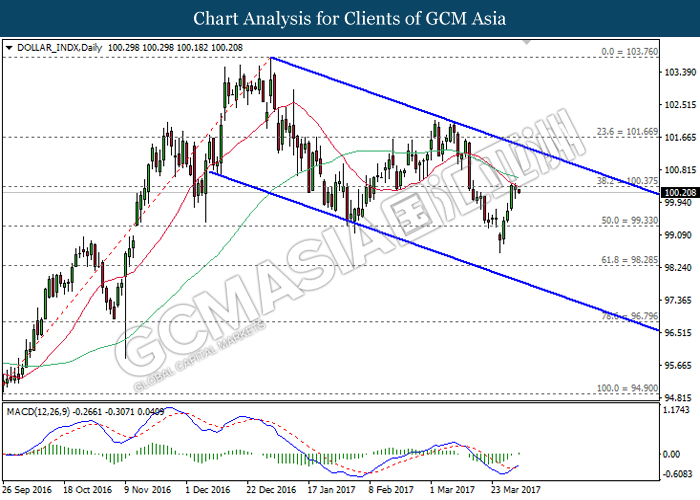Screen dimensions: 700x500
Task: Click the 102.515 price axis value
Action: (x=680, y=105)
